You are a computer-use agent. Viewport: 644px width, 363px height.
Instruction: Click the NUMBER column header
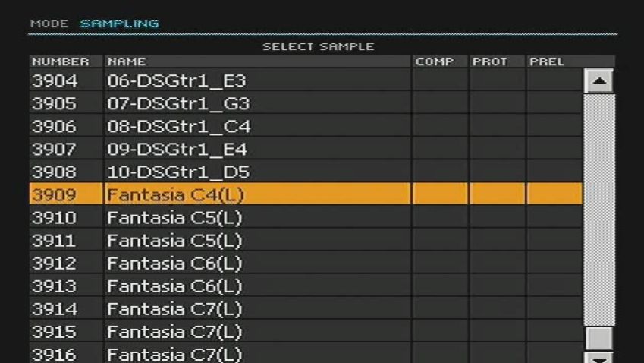(x=60, y=62)
